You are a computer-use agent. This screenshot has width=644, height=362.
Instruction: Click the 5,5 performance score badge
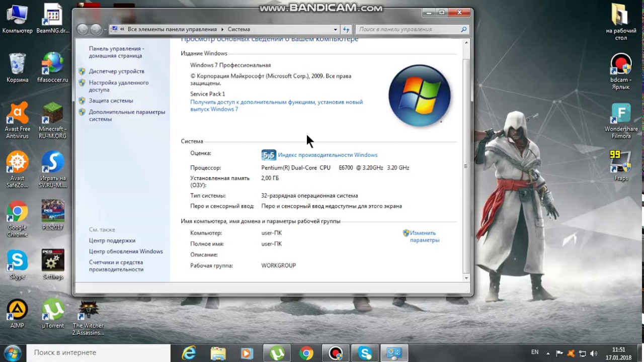coord(269,155)
